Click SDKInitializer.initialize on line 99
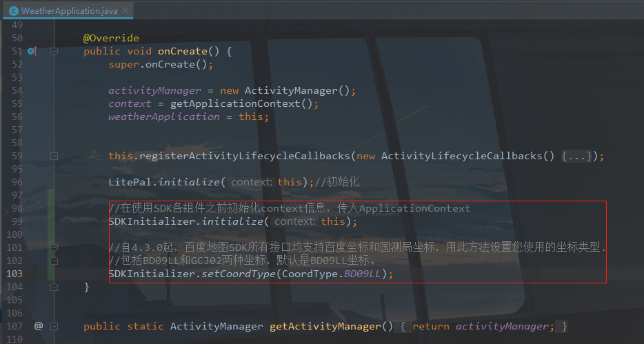The height and width of the screenshot is (344, 644). coord(186,222)
